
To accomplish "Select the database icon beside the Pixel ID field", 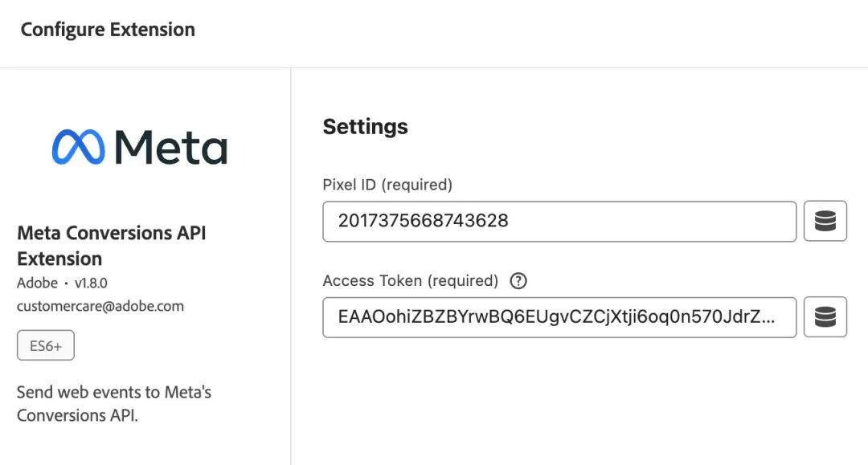I will (825, 221).
